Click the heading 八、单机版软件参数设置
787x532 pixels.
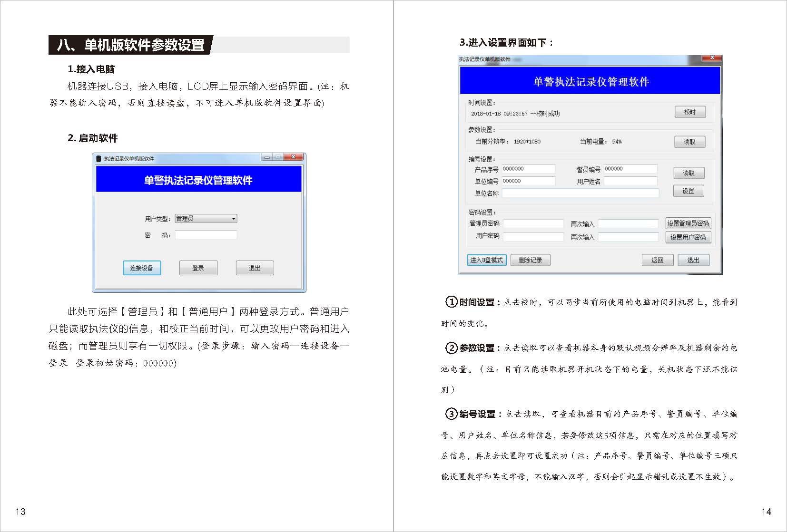(x=131, y=45)
